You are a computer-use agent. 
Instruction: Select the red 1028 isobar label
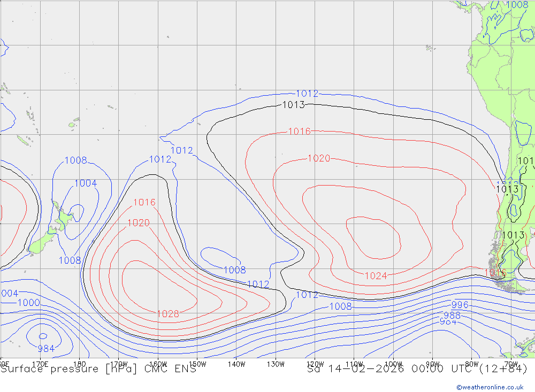168,314
